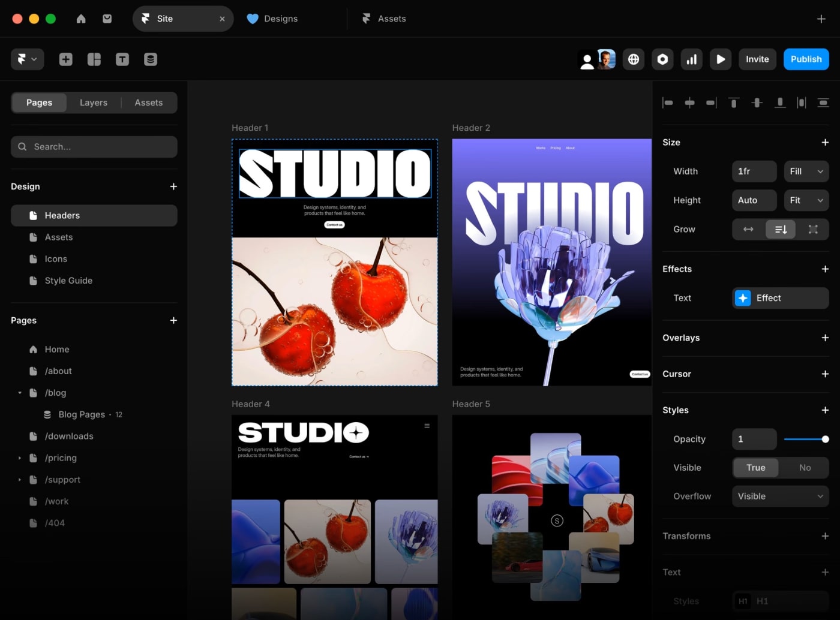Switch to the Layers tab
840x620 pixels.
[x=94, y=103]
